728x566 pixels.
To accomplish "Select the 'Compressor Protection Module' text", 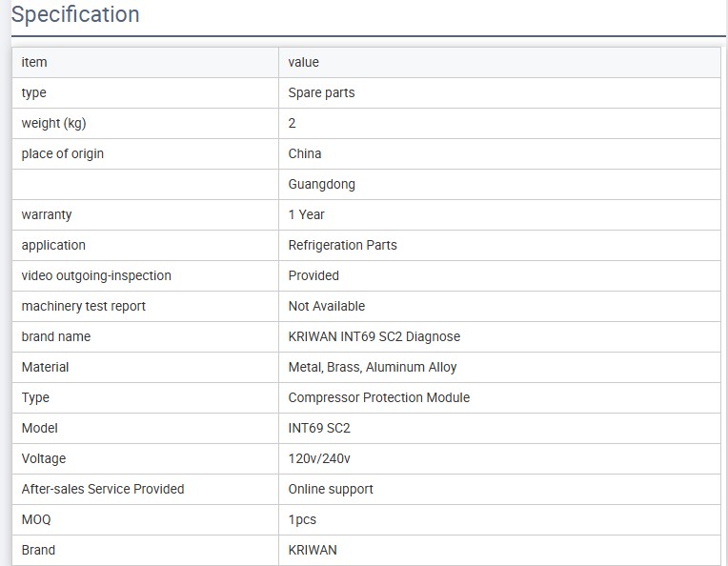I will (379, 397).
